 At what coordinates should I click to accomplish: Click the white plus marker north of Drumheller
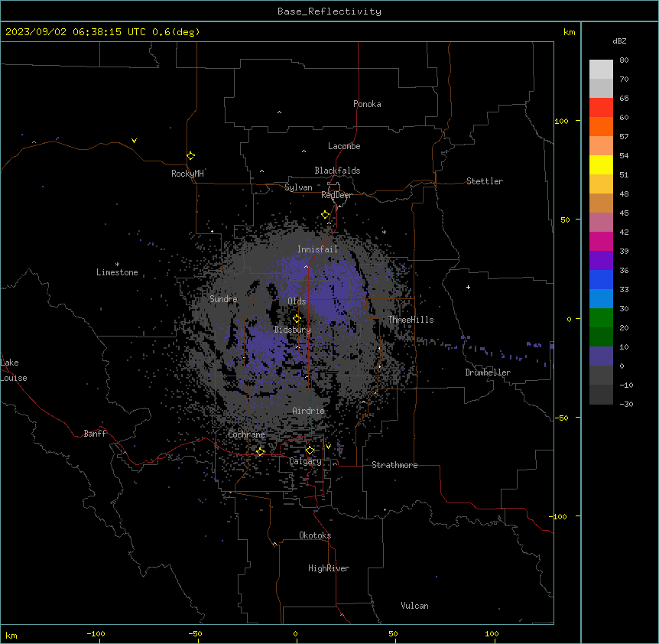[x=468, y=287]
